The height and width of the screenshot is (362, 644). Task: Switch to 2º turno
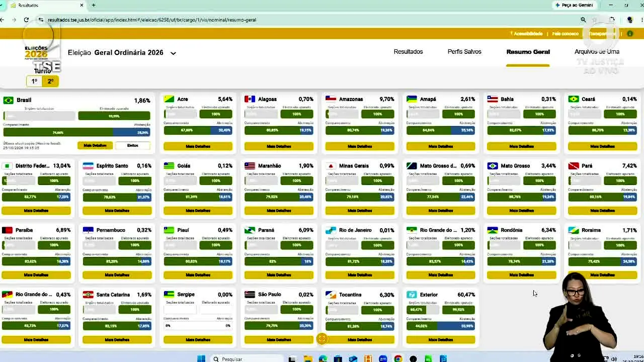click(50, 81)
